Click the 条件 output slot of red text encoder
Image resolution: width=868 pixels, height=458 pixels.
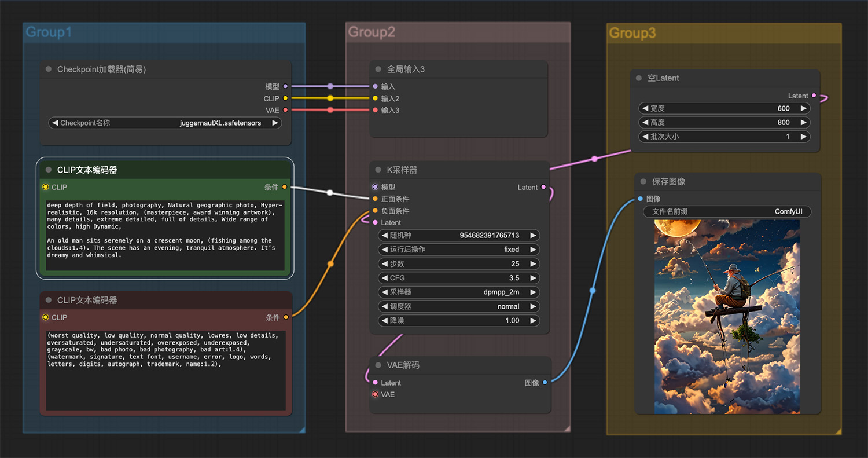pyautogui.click(x=286, y=317)
